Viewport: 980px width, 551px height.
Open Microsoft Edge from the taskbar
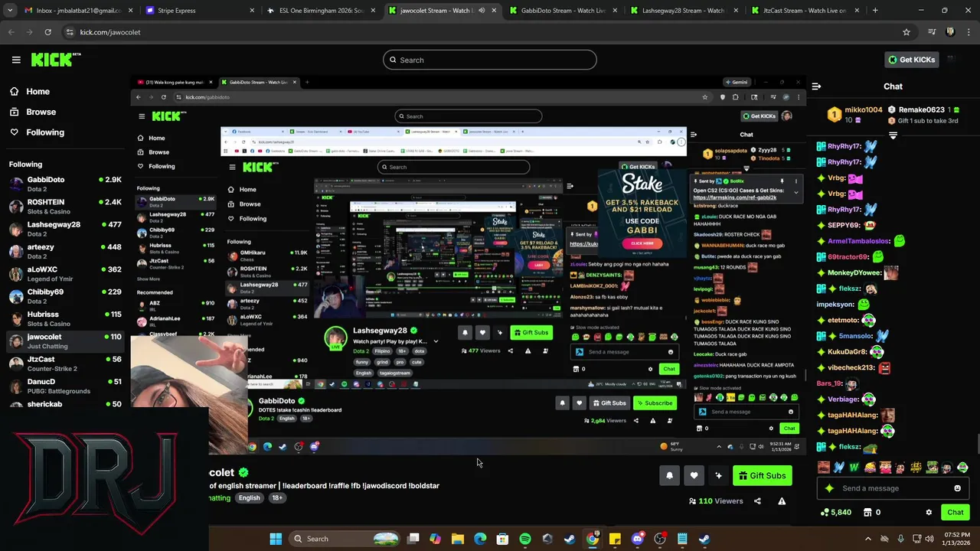pos(480,539)
